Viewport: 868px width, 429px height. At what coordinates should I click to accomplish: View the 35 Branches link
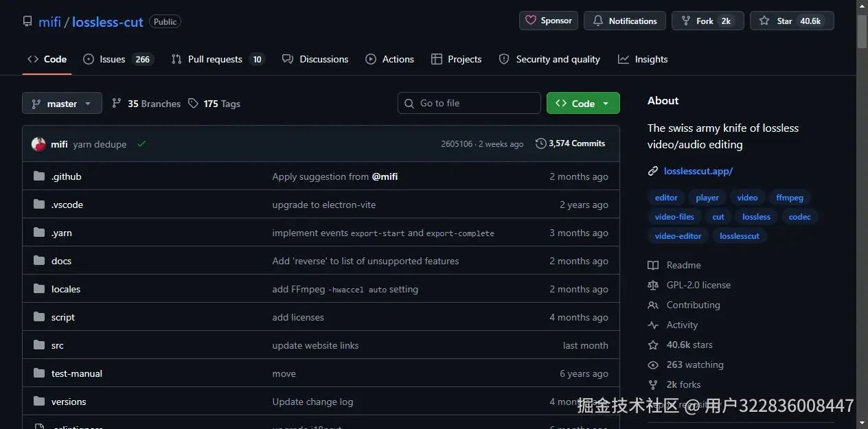[146, 104]
